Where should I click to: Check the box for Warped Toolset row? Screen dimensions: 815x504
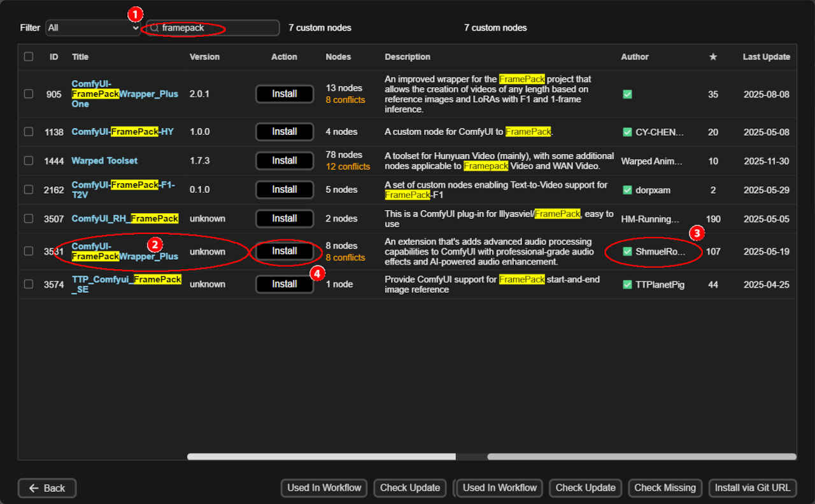point(29,161)
